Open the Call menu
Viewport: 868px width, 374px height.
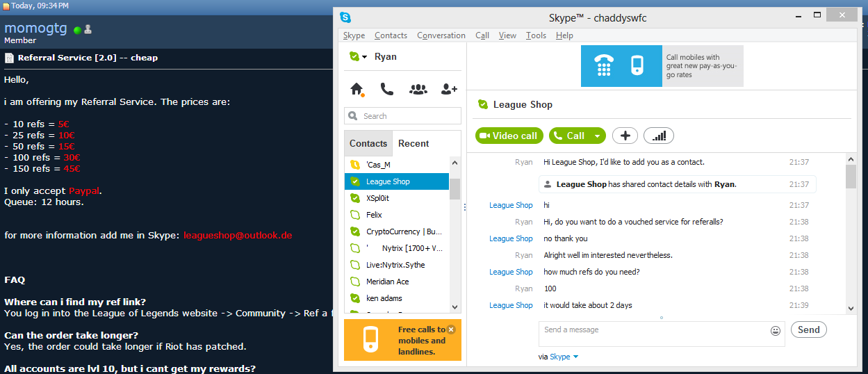tap(482, 35)
